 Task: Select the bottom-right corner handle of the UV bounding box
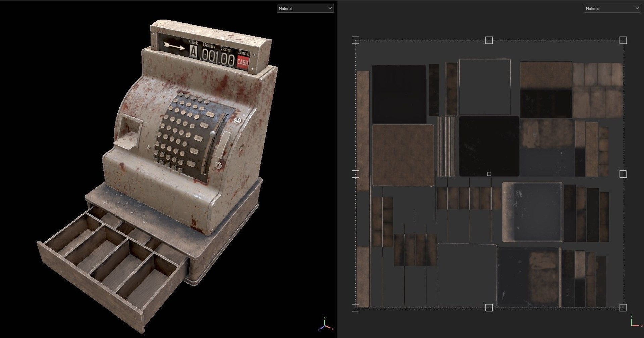[x=623, y=308]
